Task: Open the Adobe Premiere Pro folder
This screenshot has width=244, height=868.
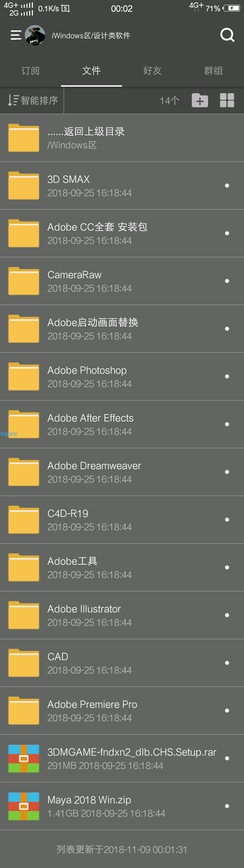Action: pyautogui.click(x=122, y=711)
